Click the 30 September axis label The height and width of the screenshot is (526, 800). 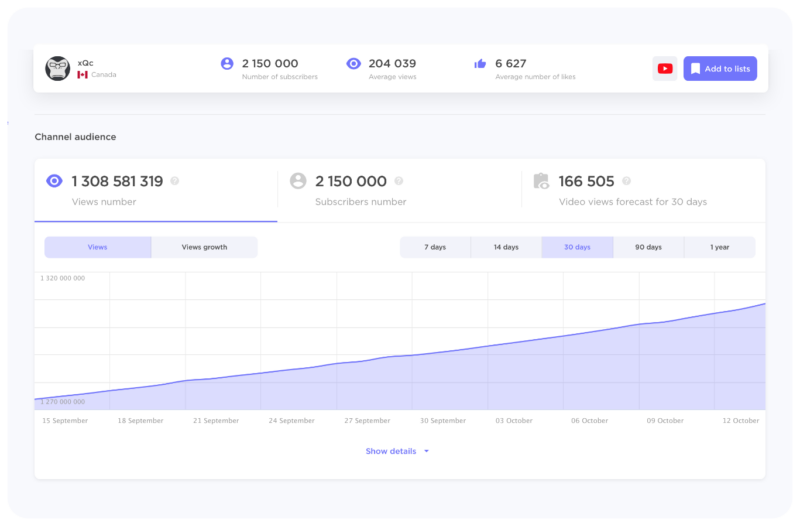click(x=443, y=420)
